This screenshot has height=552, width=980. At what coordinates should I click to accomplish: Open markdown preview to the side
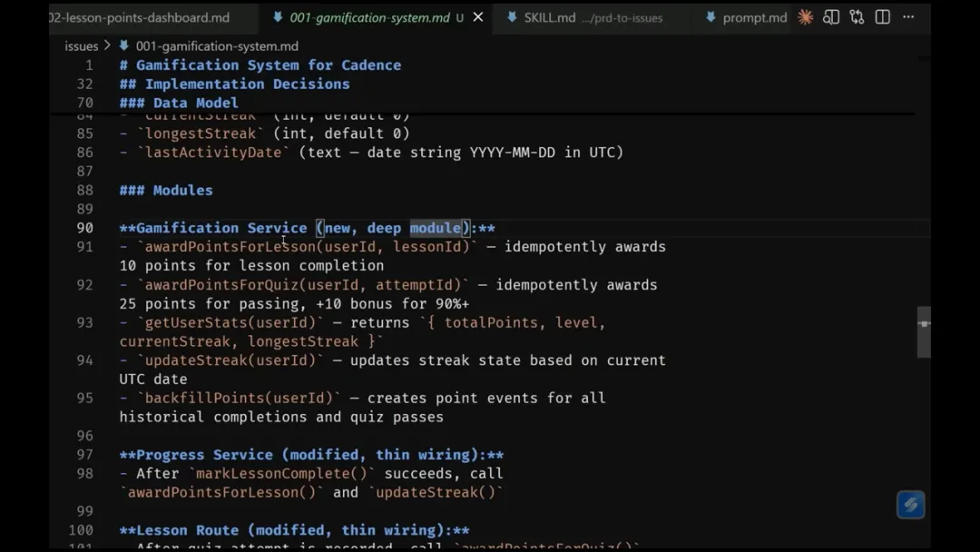pyautogui.click(x=831, y=17)
